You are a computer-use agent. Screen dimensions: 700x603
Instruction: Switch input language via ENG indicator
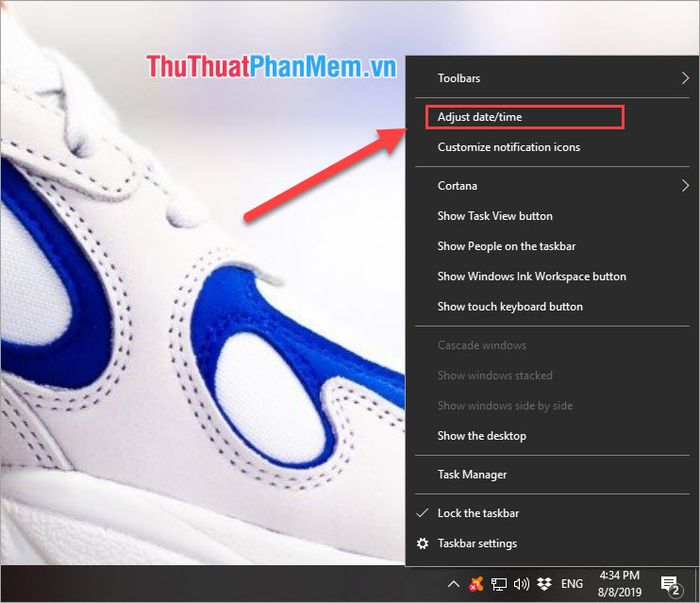click(572, 584)
